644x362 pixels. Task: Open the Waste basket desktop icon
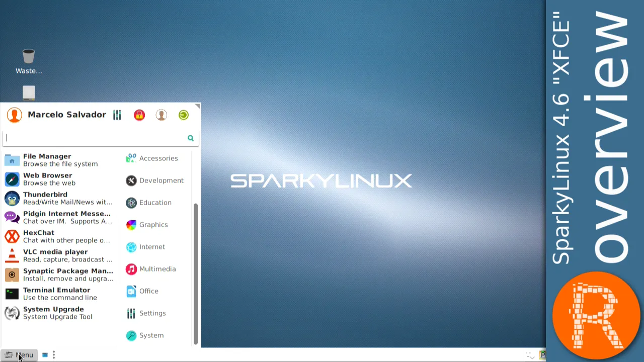pyautogui.click(x=29, y=61)
